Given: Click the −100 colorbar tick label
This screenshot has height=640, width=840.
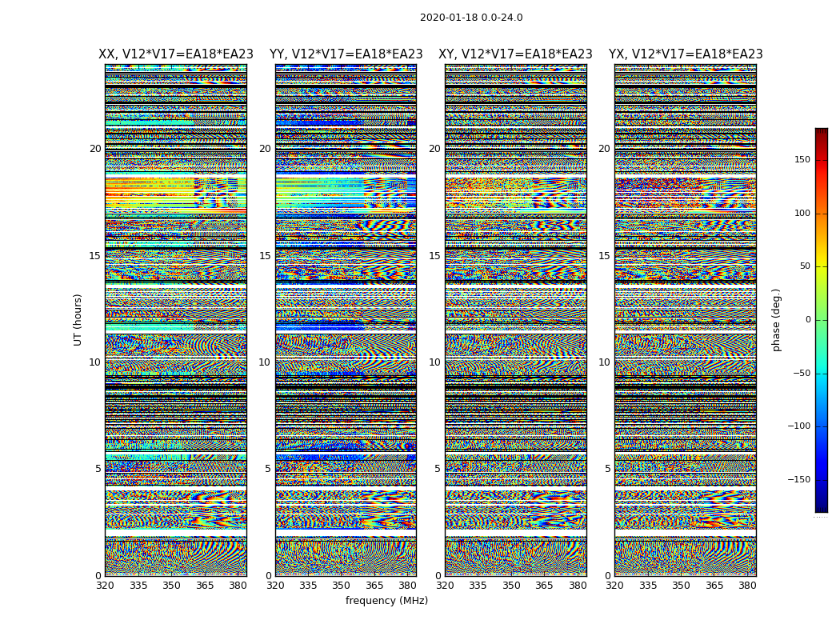Looking at the screenshot, I should tap(798, 426).
